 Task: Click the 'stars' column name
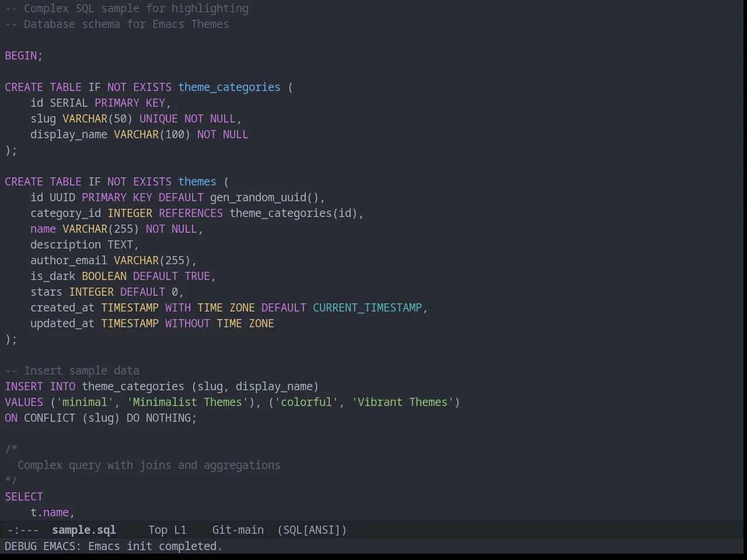[47, 292]
